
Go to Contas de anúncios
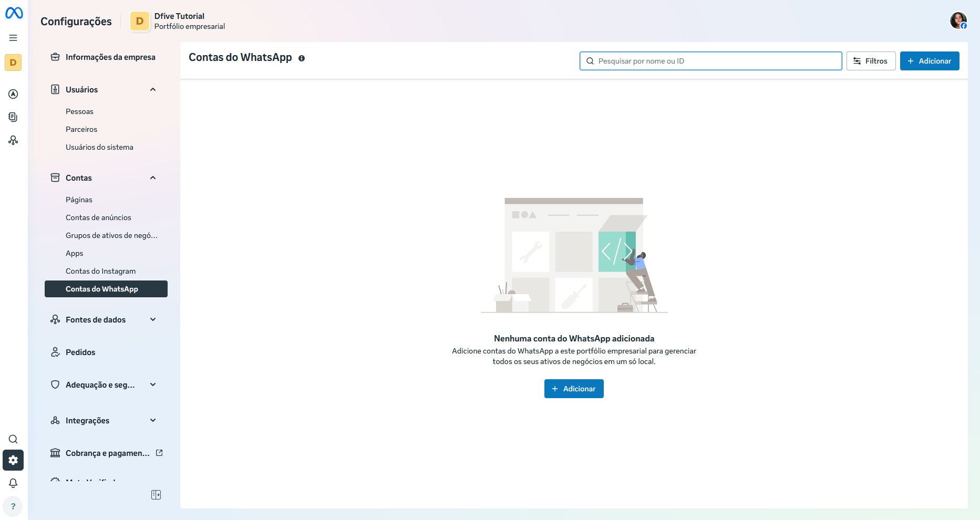pyautogui.click(x=98, y=217)
